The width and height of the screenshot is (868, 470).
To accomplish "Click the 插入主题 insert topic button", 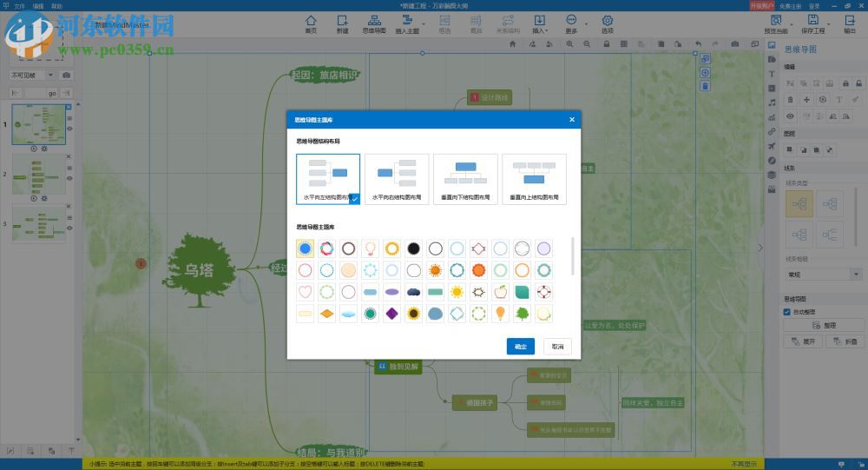I will [x=407, y=23].
